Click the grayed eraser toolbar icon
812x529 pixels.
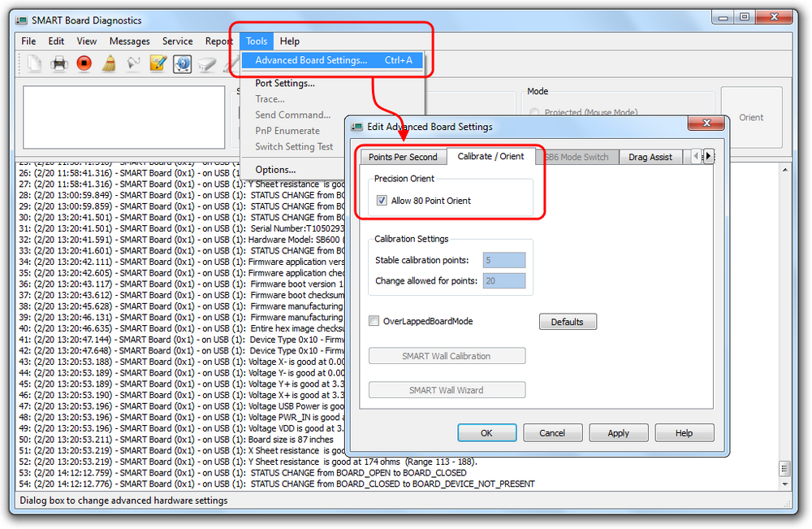point(206,64)
